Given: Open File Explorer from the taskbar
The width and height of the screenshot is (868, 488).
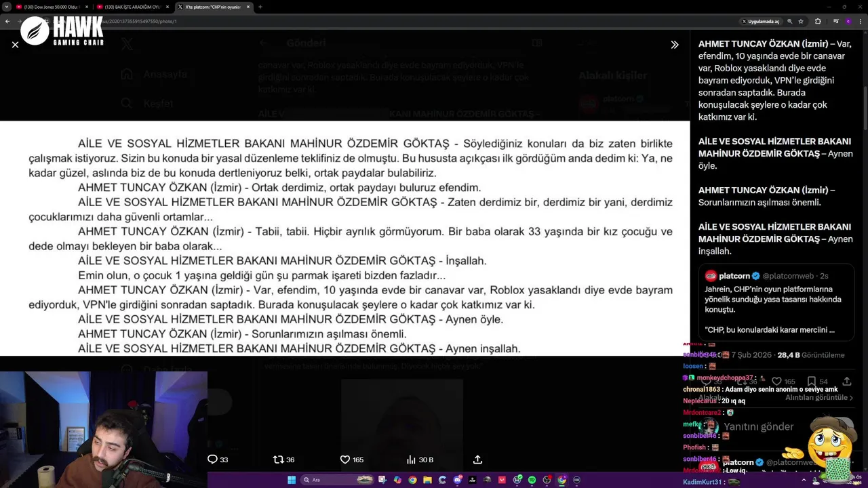Looking at the screenshot, I should coord(427,480).
